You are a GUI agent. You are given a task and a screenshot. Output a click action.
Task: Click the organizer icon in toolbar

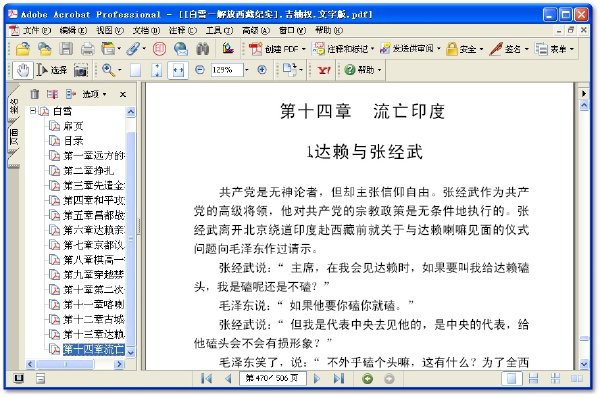[111, 49]
